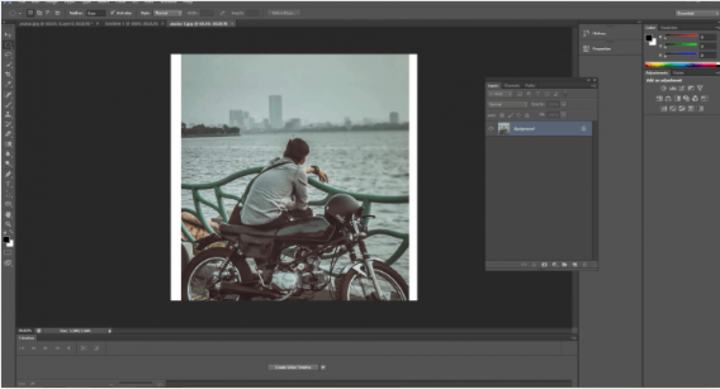This screenshot has width=720, height=389.
Task: Open the Normal blend mode dropdown
Action: click(507, 105)
